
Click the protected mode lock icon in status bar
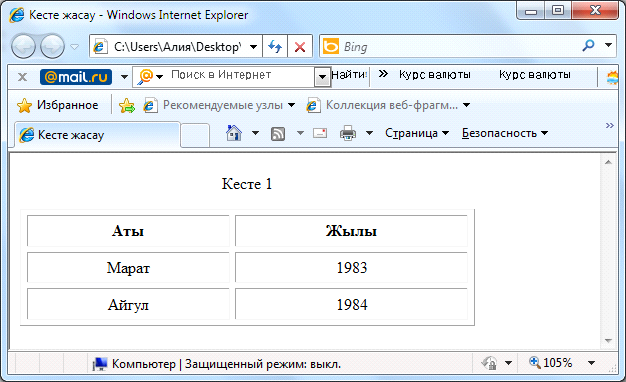coord(489,363)
